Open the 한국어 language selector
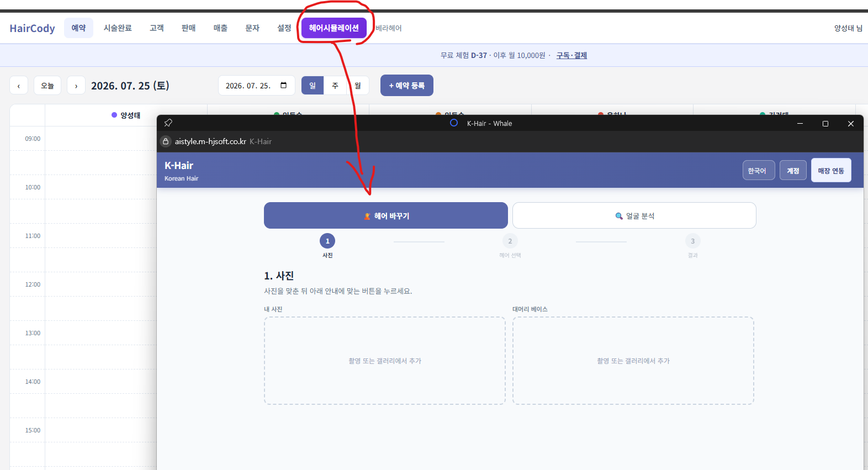The width and height of the screenshot is (868, 470). (x=759, y=171)
